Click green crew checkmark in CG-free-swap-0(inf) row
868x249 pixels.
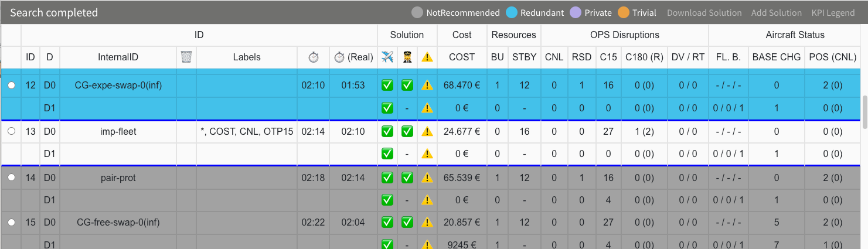(x=407, y=223)
